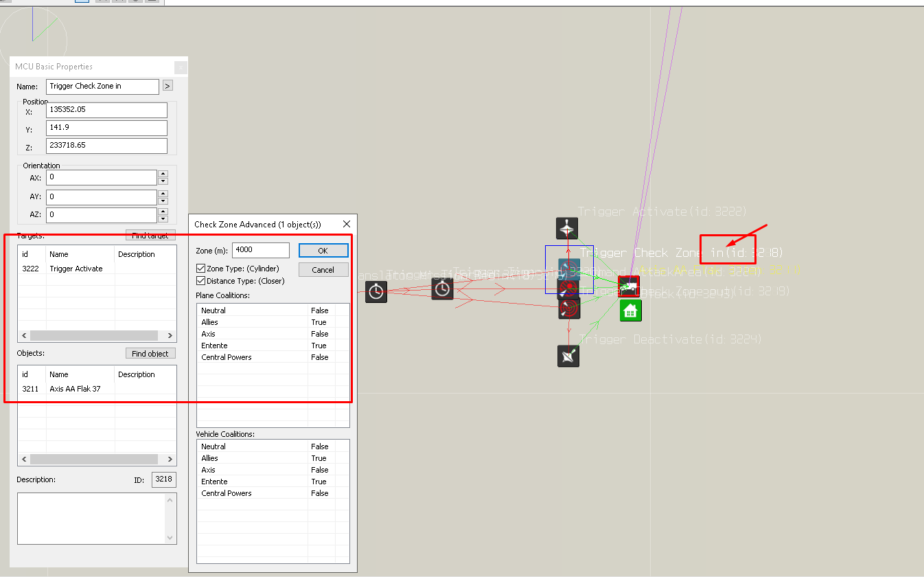Select the Trigger Deactivate node icon

tap(568, 356)
